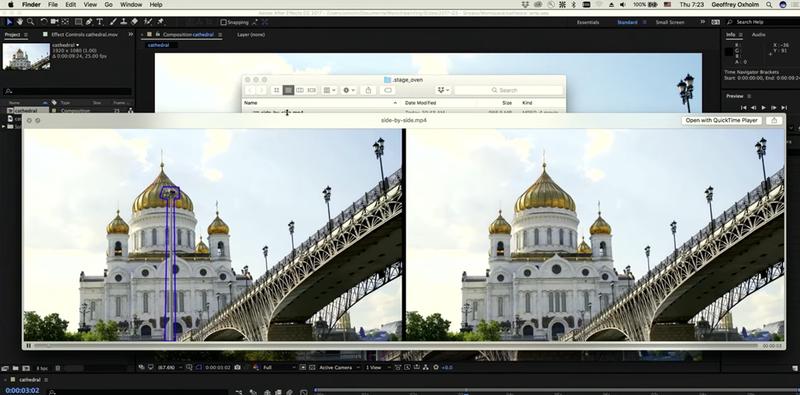This screenshot has width=800, height=395.
Task: Open the Finder arrange-by dropdown
Action: point(330,90)
